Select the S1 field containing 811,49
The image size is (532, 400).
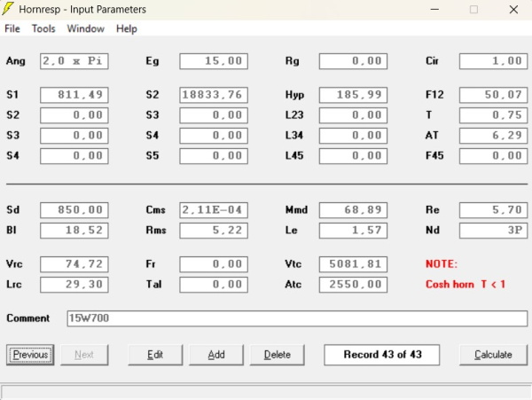coord(74,96)
